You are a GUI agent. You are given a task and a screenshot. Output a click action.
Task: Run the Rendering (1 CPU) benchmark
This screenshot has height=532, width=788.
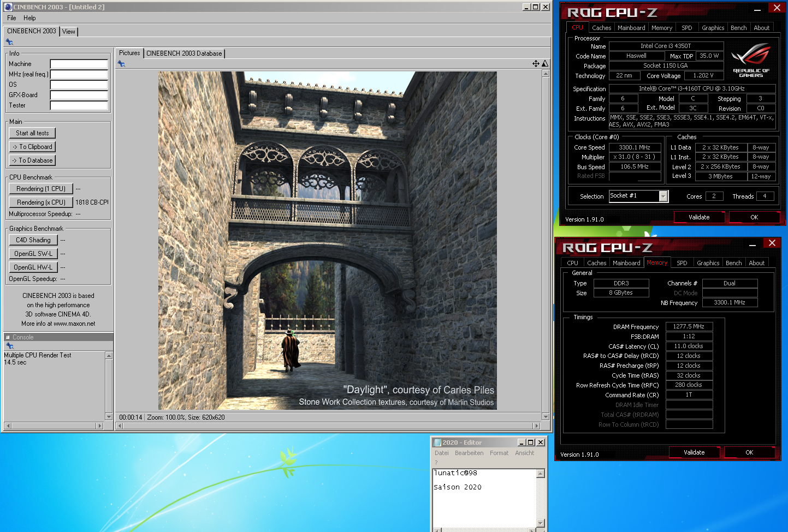click(x=41, y=189)
